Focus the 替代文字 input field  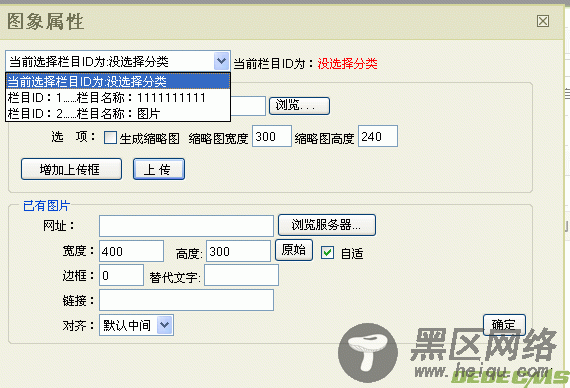pyautogui.click(x=241, y=275)
